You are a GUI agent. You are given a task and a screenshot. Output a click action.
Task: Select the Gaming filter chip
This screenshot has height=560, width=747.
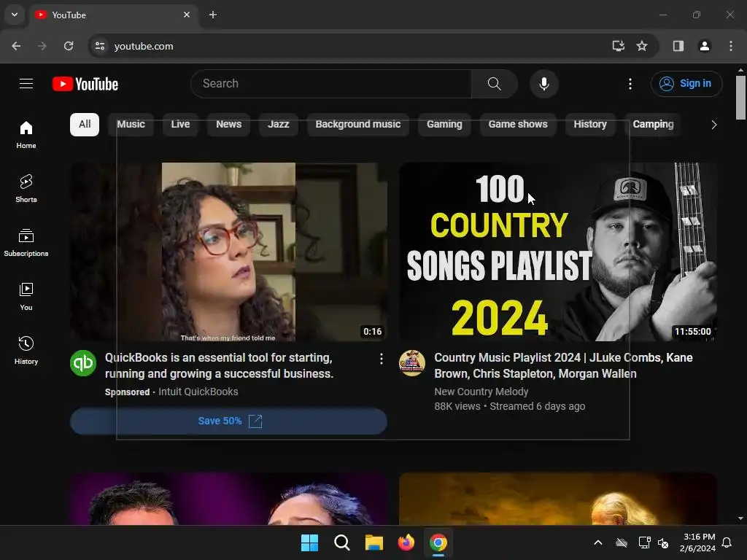point(444,125)
